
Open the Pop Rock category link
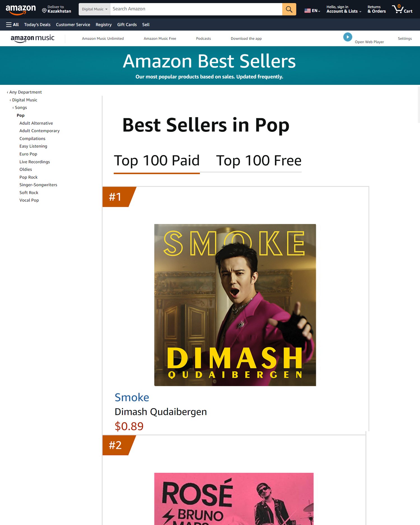(x=29, y=177)
